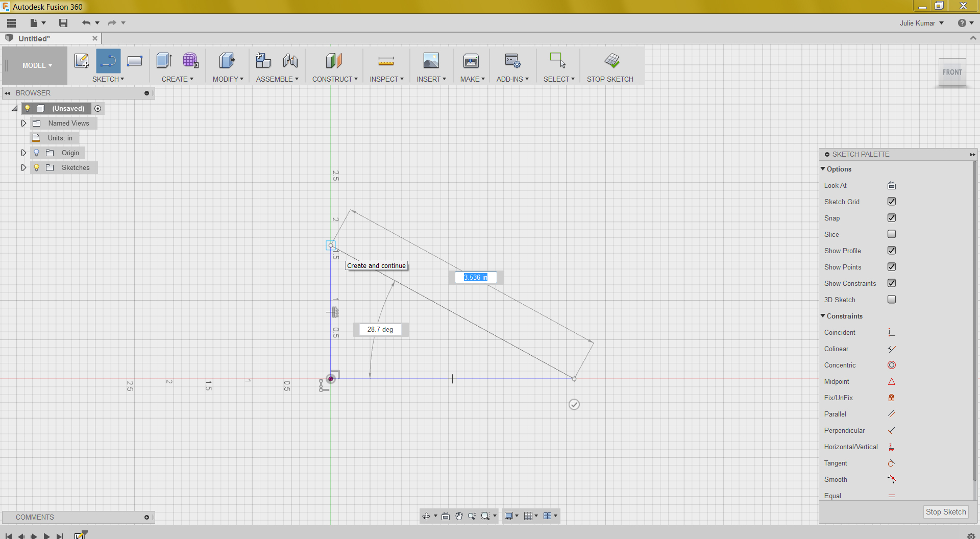The height and width of the screenshot is (539, 980).
Task: Select the Line sketch tool icon
Action: tap(108, 61)
